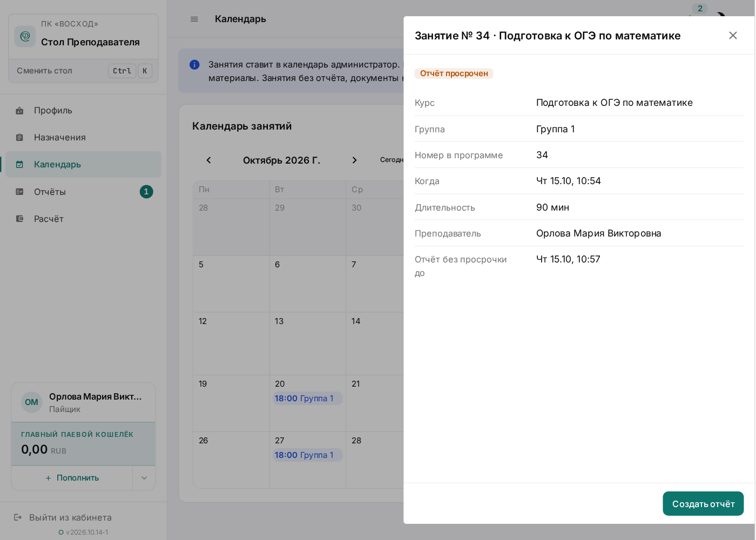Screen dimensions: 756x540
Task: Expand the wallet dropdown chevron
Action: (144, 478)
